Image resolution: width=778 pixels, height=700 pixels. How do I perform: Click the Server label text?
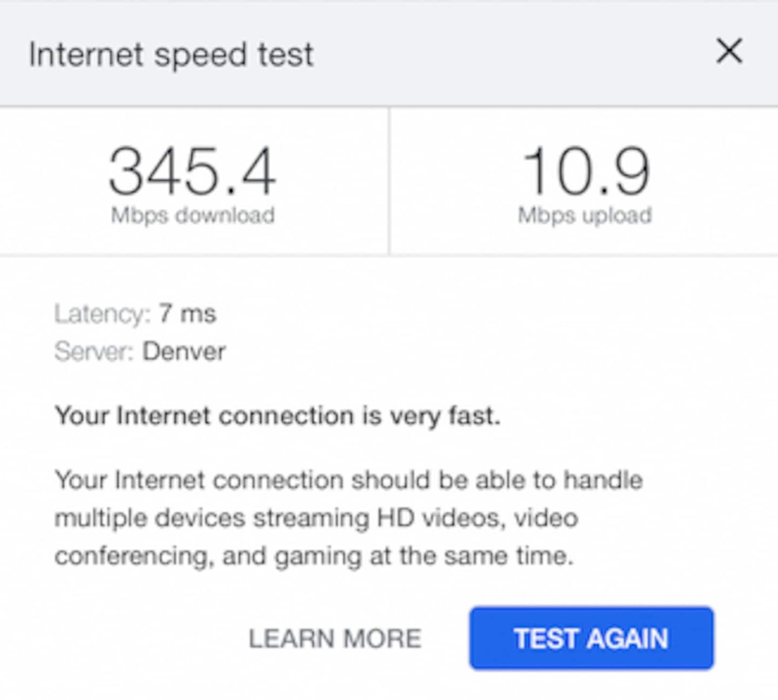[x=94, y=351]
